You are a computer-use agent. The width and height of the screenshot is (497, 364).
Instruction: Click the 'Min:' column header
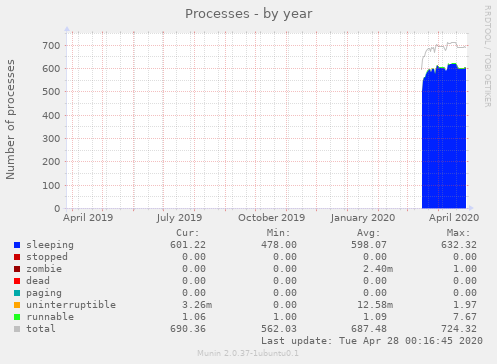tap(278, 233)
